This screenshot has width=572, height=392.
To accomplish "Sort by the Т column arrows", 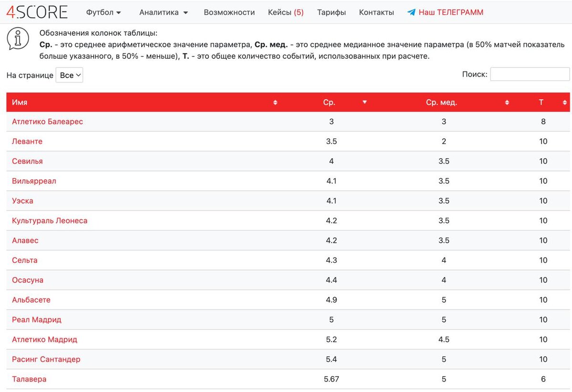I will [x=565, y=103].
